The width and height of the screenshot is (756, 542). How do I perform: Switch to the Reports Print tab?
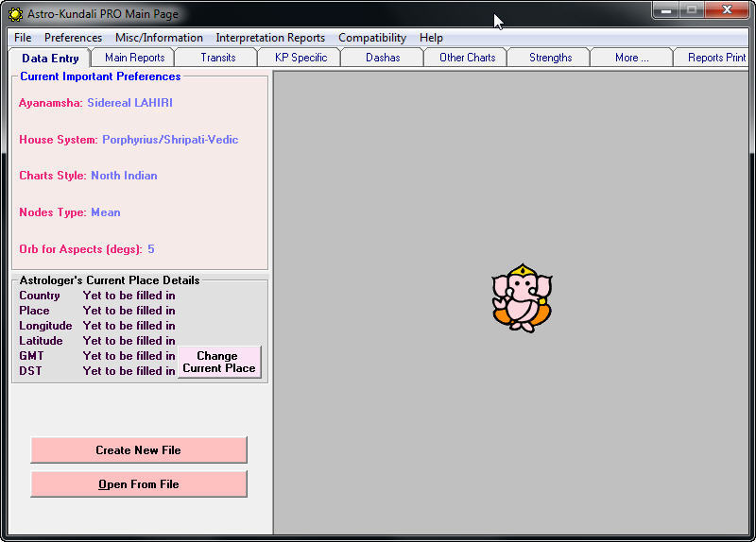click(x=713, y=58)
